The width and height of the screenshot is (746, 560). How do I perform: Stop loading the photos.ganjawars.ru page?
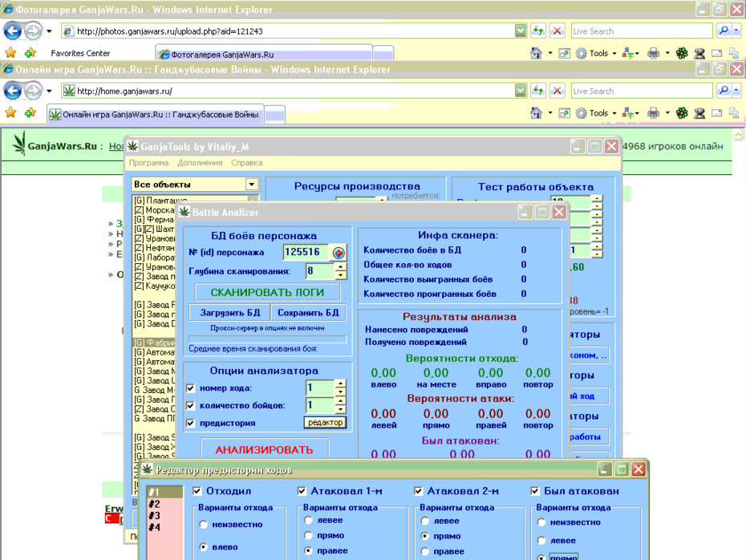click(x=557, y=31)
